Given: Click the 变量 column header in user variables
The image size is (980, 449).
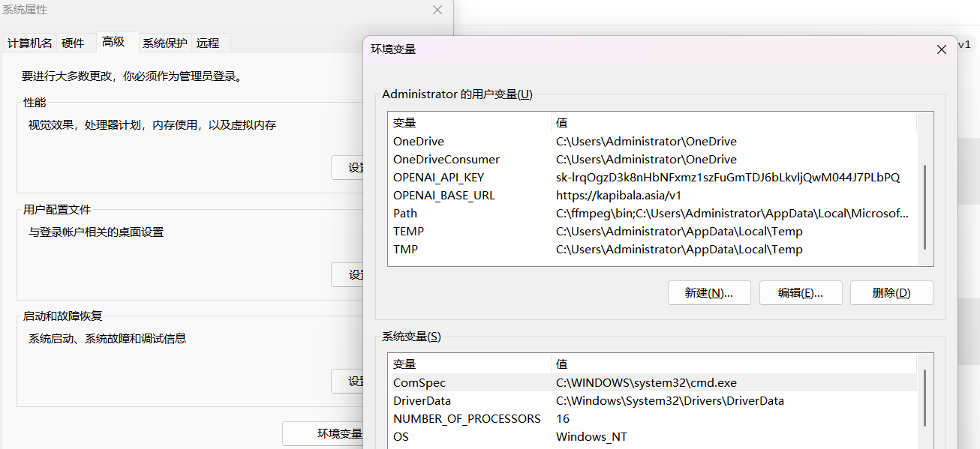Looking at the screenshot, I should [470, 123].
